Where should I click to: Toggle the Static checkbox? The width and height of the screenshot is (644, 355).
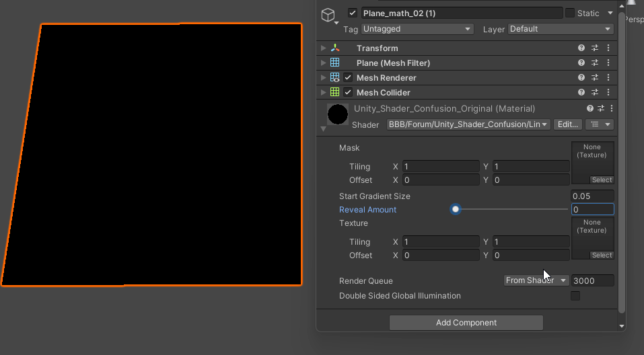point(570,13)
